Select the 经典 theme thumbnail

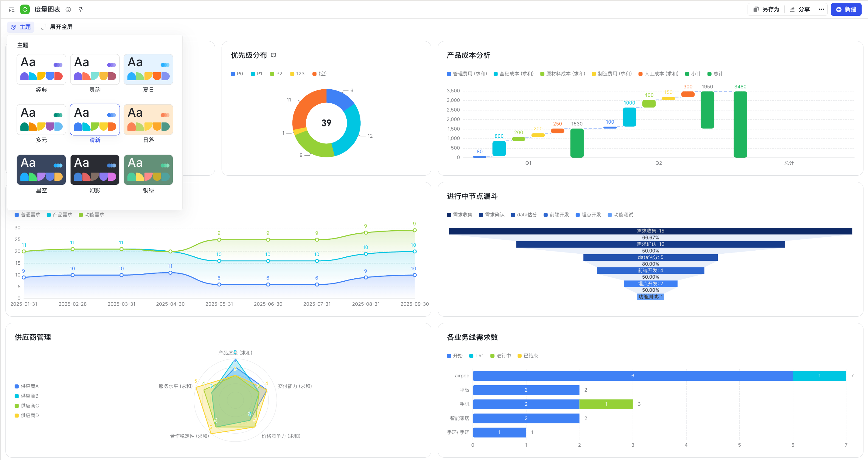(41, 69)
